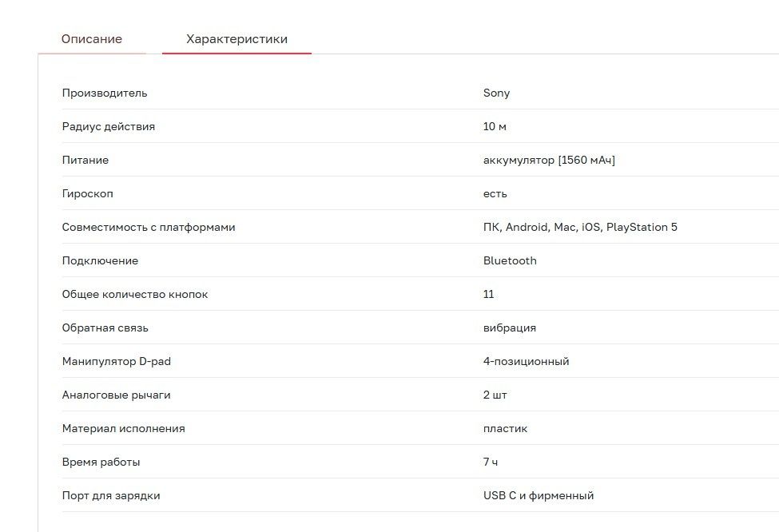Image resolution: width=779 pixels, height=532 pixels.
Task: Select the Характеристики tab
Action: coord(236,39)
